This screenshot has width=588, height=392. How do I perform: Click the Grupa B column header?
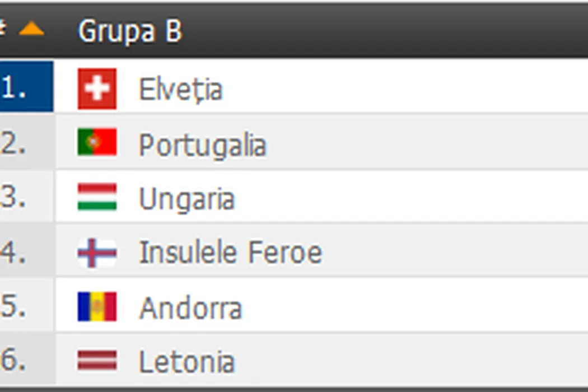pos(130,31)
